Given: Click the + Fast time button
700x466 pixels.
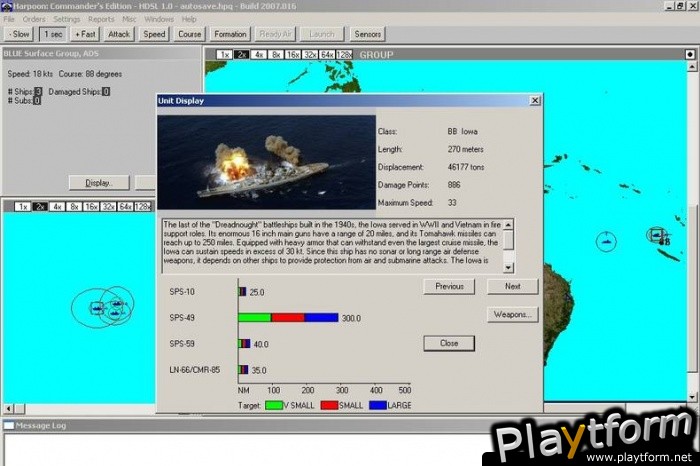Looking at the screenshot, I should click(85, 34).
